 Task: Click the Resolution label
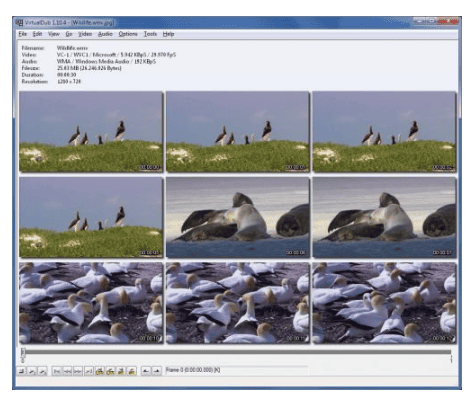tap(34, 81)
